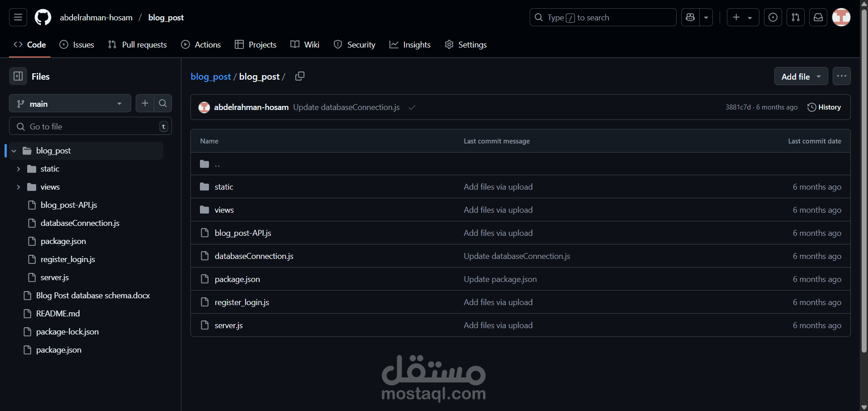The image size is (868, 411).
Task: Open the commit History
Action: (824, 107)
